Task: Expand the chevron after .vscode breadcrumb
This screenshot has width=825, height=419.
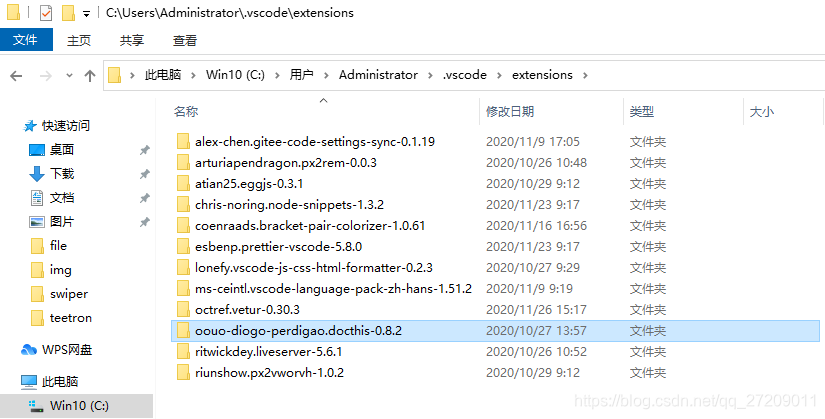Action: 499,75
